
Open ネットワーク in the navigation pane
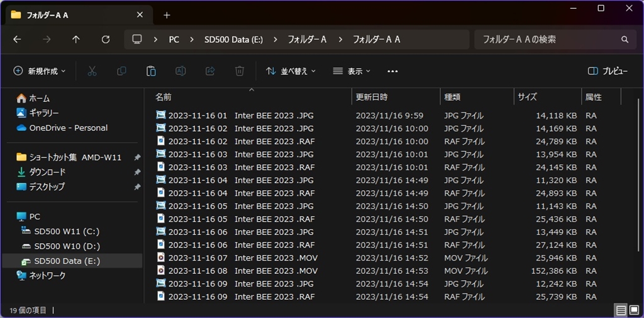point(41,276)
